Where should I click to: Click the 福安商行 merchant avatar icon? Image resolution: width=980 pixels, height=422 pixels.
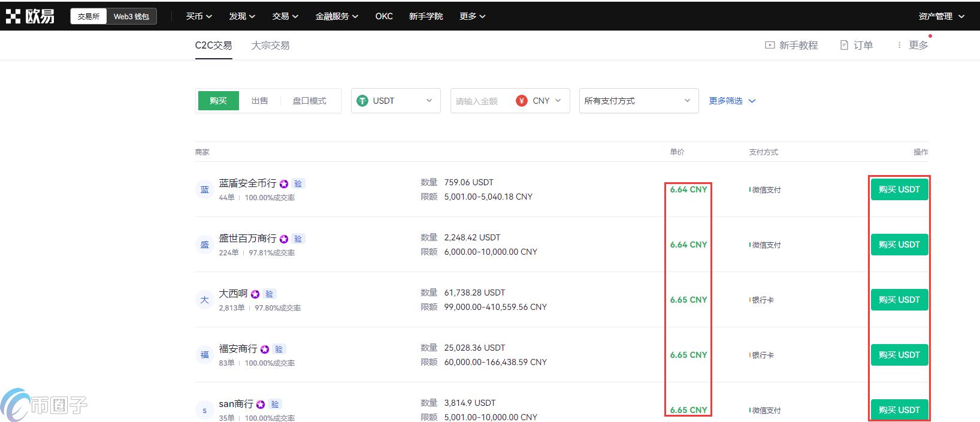point(204,355)
